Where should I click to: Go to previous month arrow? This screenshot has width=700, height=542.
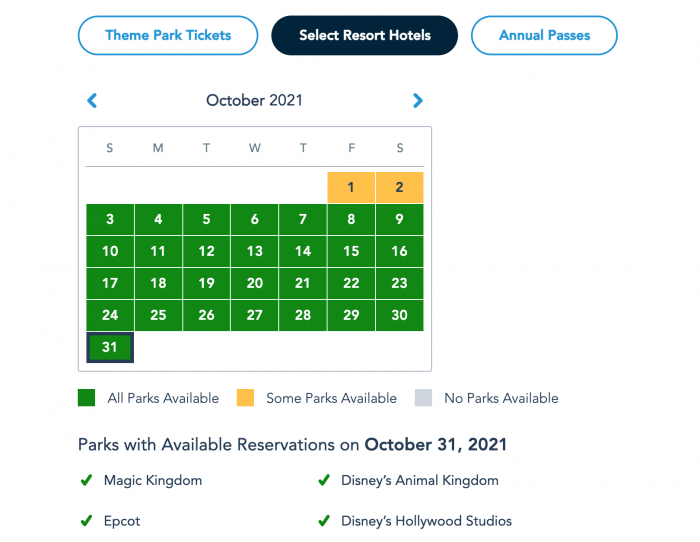(92, 100)
